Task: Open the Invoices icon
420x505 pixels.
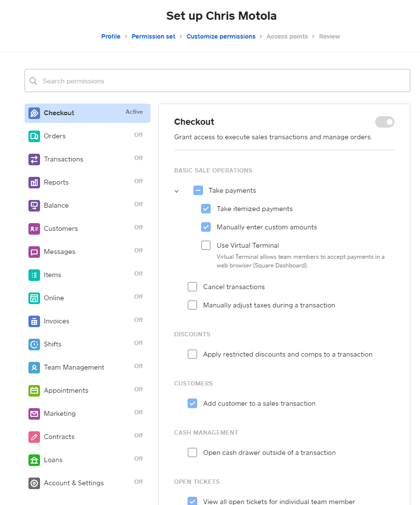Action: coord(34,321)
